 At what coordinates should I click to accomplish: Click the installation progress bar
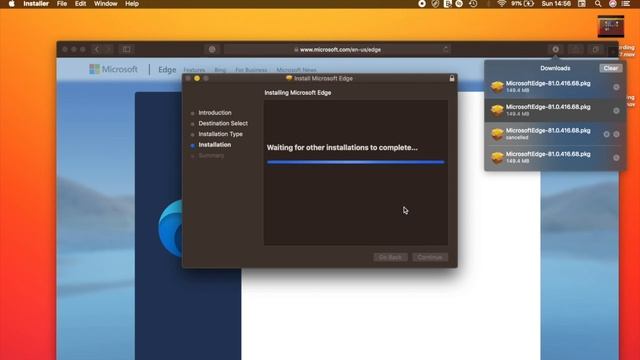(x=356, y=162)
